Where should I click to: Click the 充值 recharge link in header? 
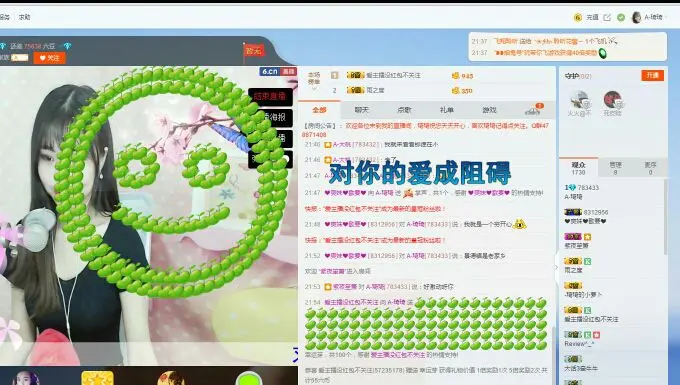point(592,17)
